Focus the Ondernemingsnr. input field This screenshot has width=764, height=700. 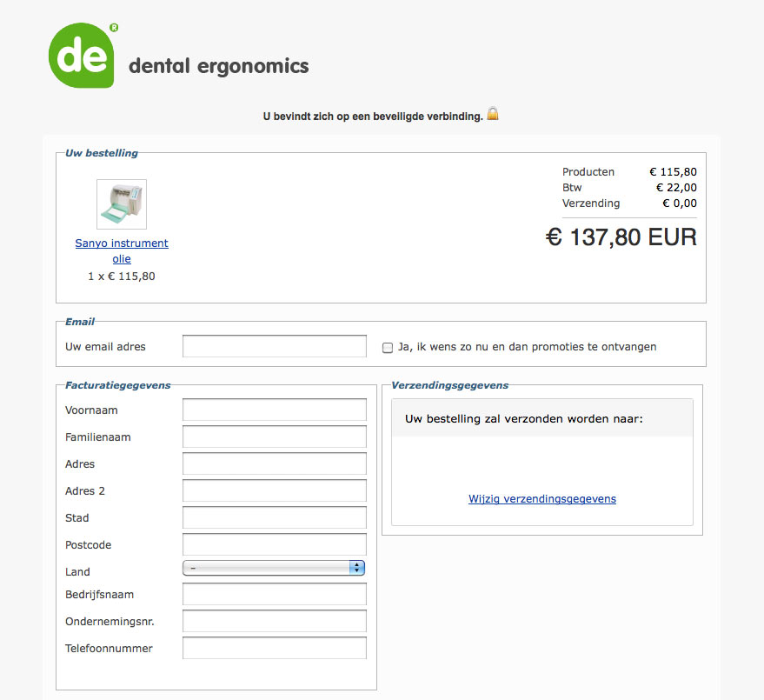coord(275,621)
